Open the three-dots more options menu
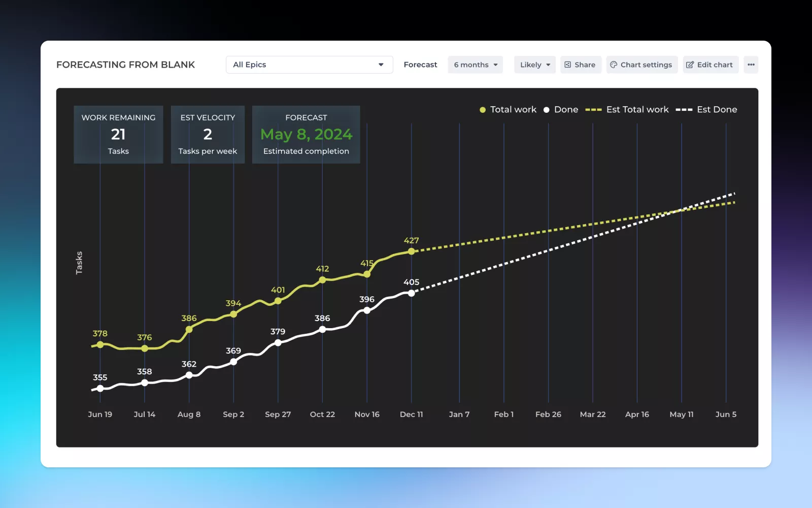 pyautogui.click(x=751, y=65)
